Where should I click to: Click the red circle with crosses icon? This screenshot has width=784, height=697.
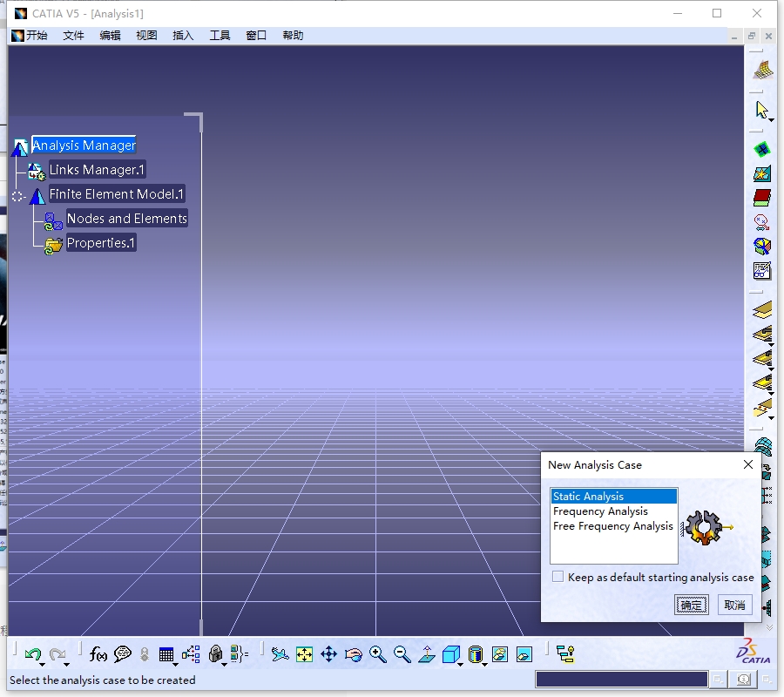point(762,222)
